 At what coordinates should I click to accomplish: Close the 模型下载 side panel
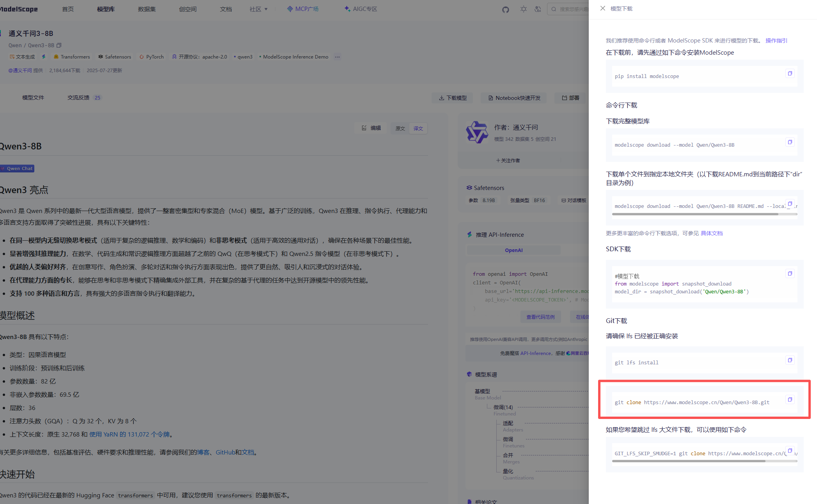[602, 8]
